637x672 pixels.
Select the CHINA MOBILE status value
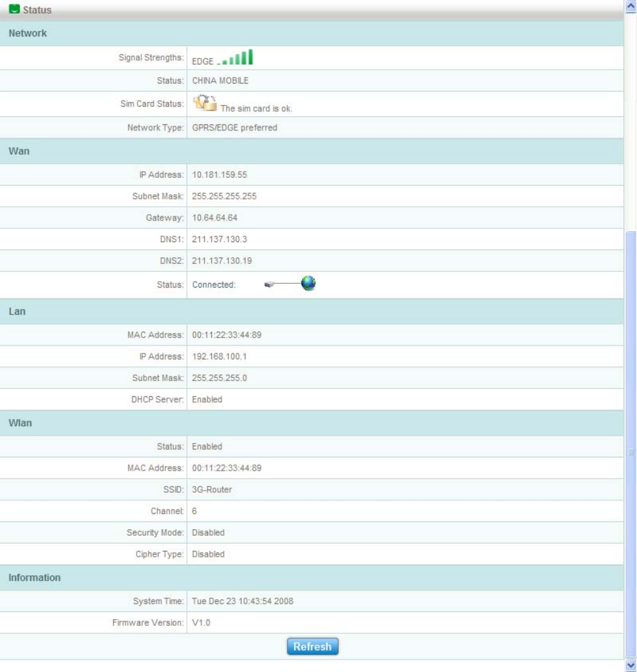(220, 80)
